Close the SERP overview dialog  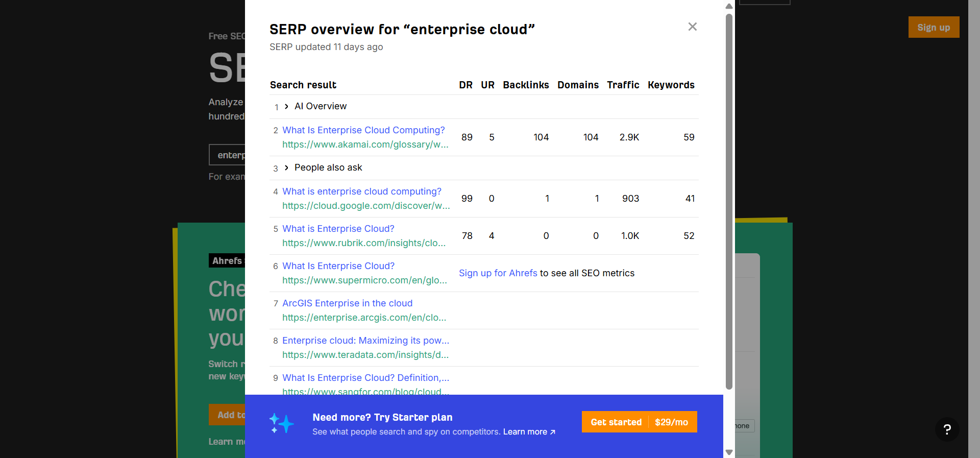pyautogui.click(x=692, y=27)
